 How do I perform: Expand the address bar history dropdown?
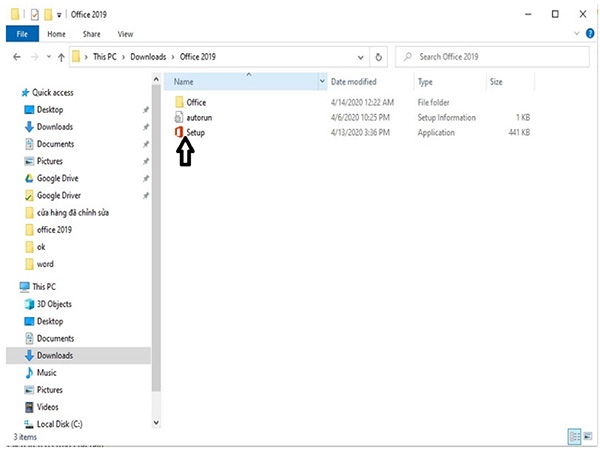click(x=360, y=57)
